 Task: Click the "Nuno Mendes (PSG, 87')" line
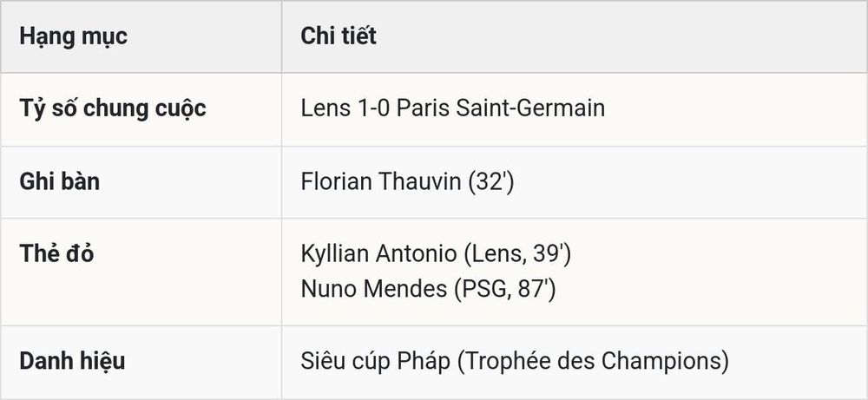tap(427, 289)
